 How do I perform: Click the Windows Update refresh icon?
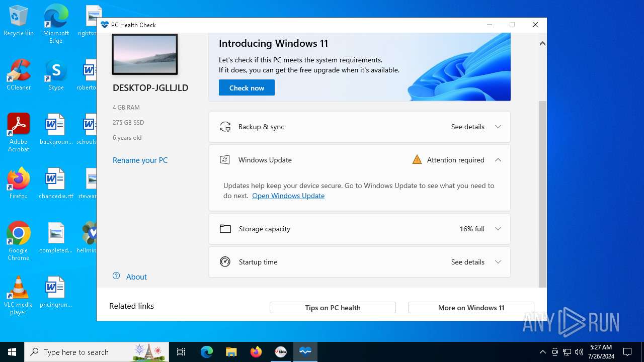[x=225, y=160]
